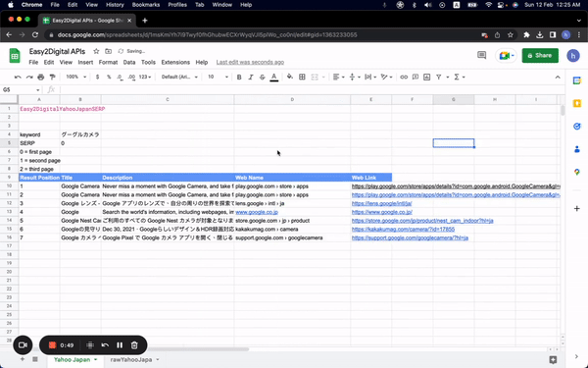Toggle italic formatting
Viewport: 588px width, 368px height.
pos(251,77)
